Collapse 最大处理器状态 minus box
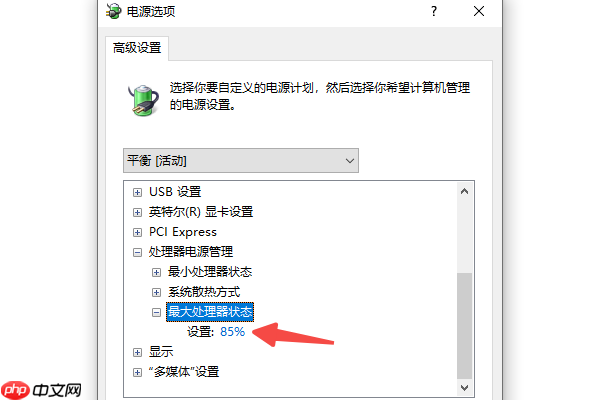Screen dimensions: 600x400 point(156,312)
